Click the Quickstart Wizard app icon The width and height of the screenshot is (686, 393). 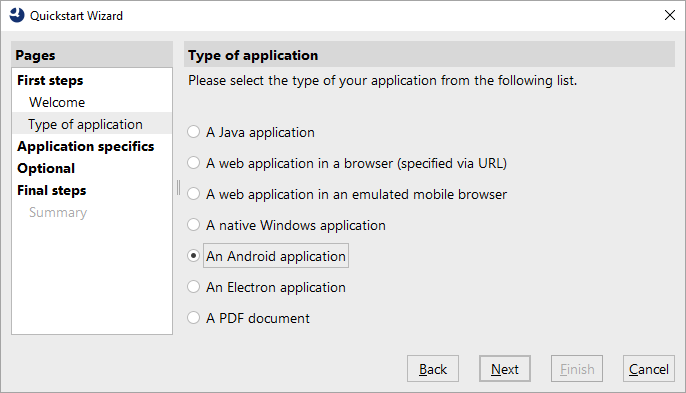(x=17, y=15)
